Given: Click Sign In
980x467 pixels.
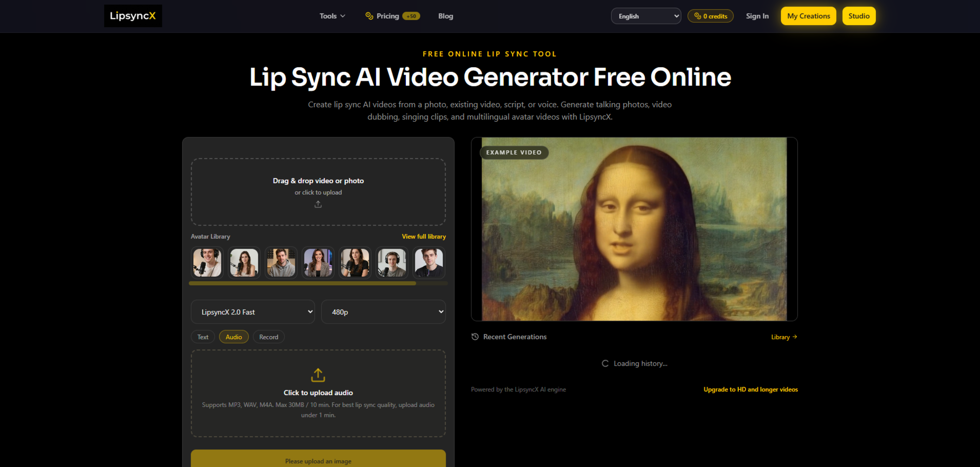Looking at the screenshot, I should (x=757, y=16).
